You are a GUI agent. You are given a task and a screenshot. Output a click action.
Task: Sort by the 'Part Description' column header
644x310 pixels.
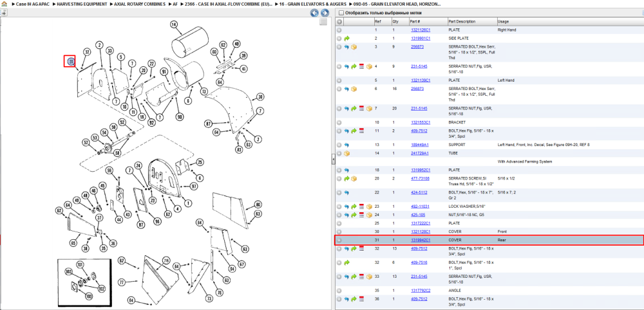point(462,21)
